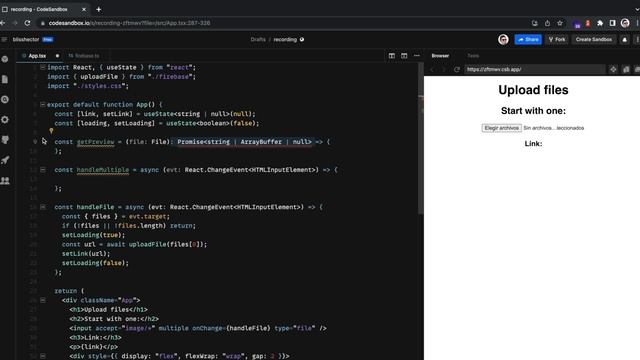Click the unsaved dot on App.tsx tab
The width and height of the screenshot is (640, 360).
[57, 56]
